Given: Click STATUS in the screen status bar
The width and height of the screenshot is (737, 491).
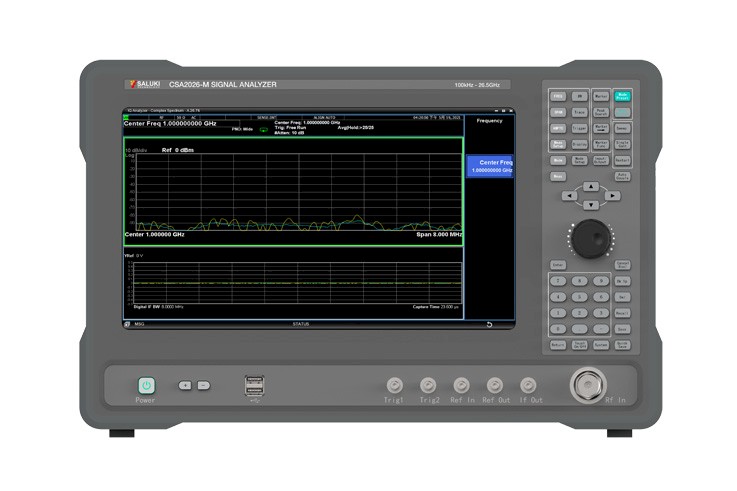Looking at the screenshot, I should coord(301,324).
